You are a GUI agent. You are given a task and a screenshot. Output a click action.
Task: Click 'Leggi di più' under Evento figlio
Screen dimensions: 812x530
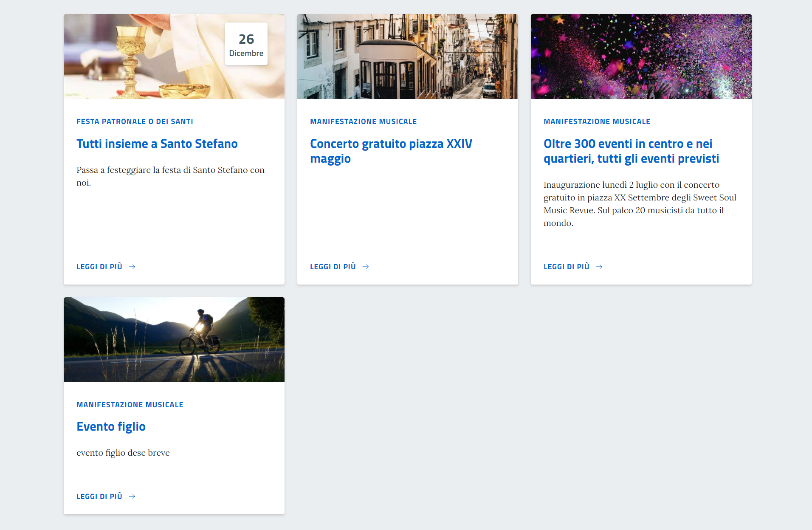(x=99, y=496)
